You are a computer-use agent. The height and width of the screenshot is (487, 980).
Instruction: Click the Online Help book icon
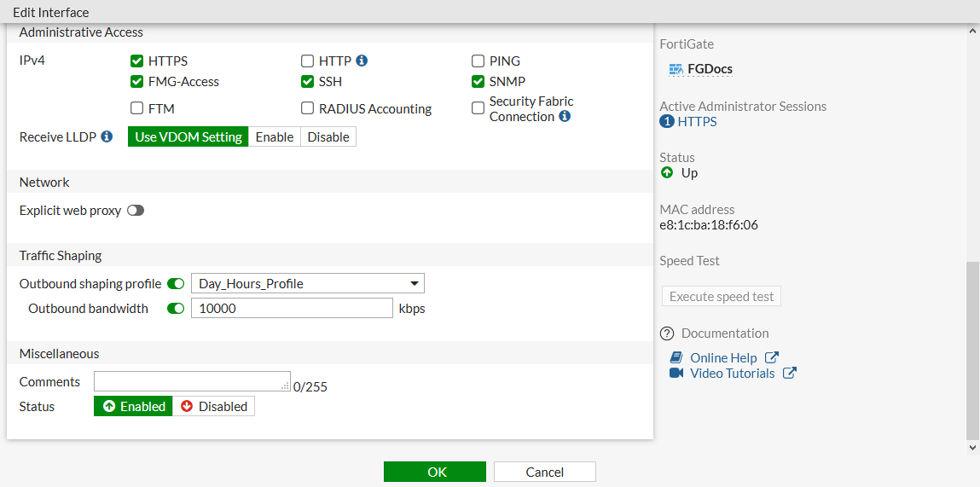coord(676,357)
